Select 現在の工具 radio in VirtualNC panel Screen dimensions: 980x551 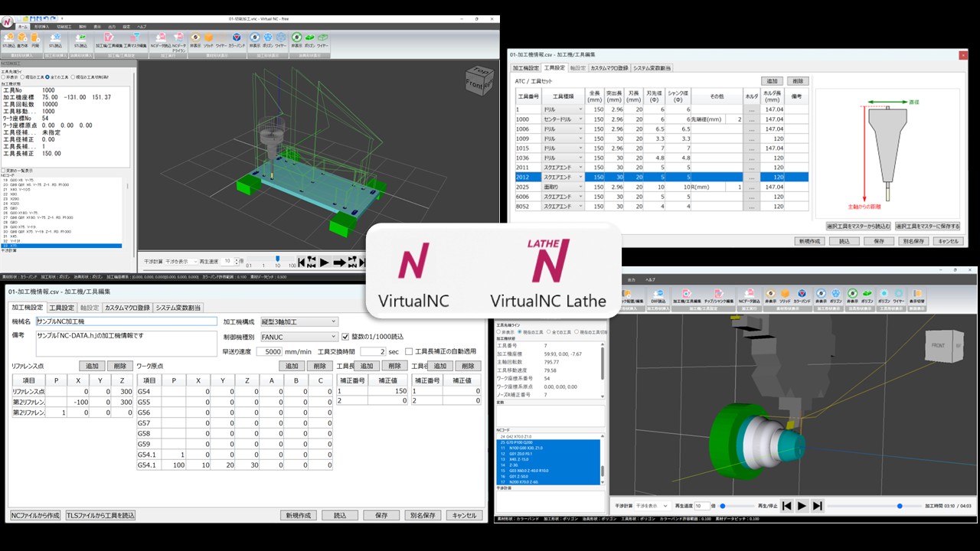click(x=23, y=77)
